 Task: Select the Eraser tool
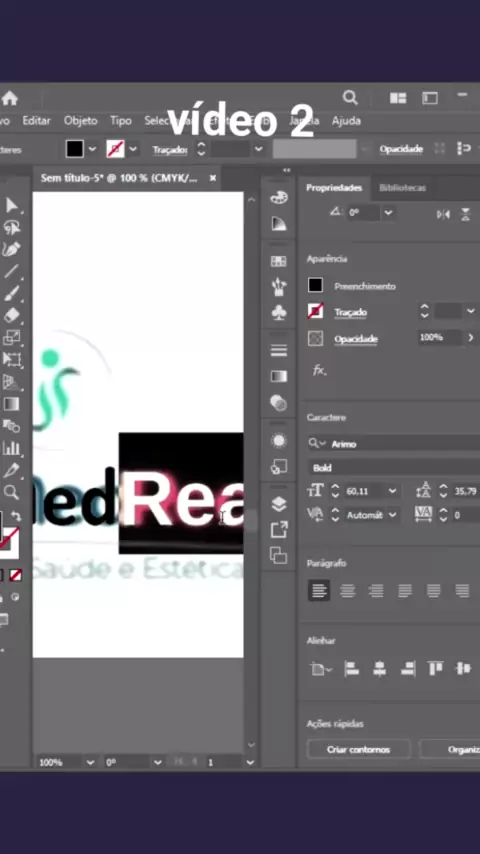coord(11,315)
